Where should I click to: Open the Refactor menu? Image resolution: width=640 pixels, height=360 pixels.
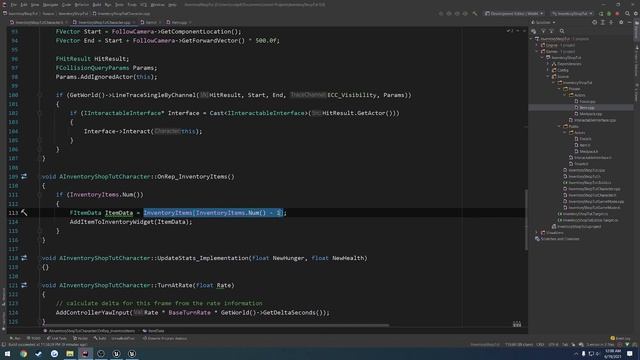pos(82,4)
